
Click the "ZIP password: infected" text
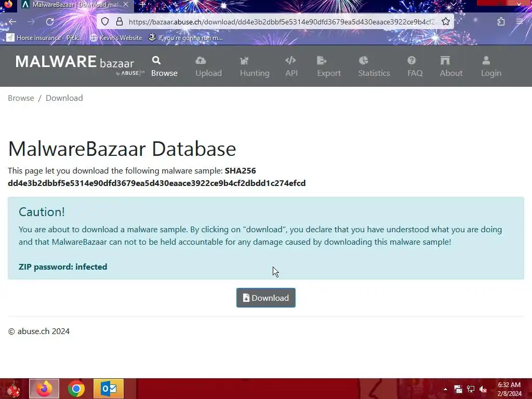pyautogui.click(x=63, y=267)
